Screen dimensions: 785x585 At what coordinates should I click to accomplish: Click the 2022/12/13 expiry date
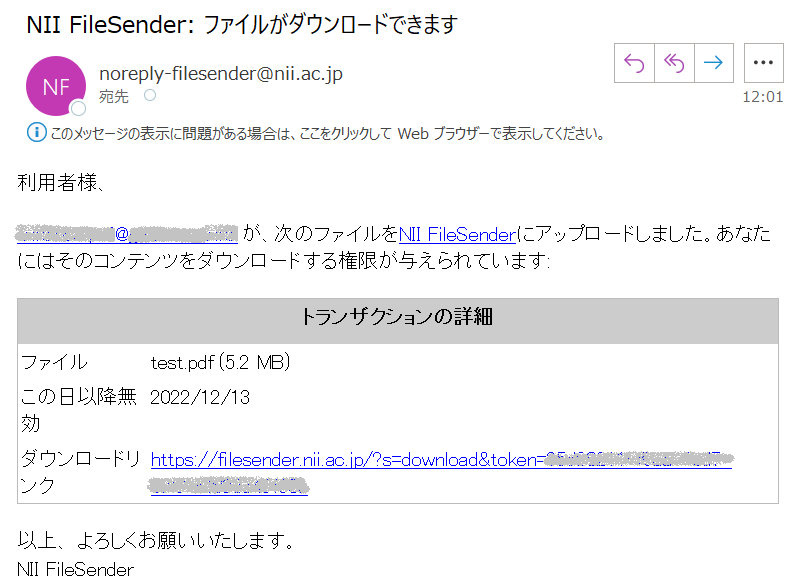(x=200, y=397)
